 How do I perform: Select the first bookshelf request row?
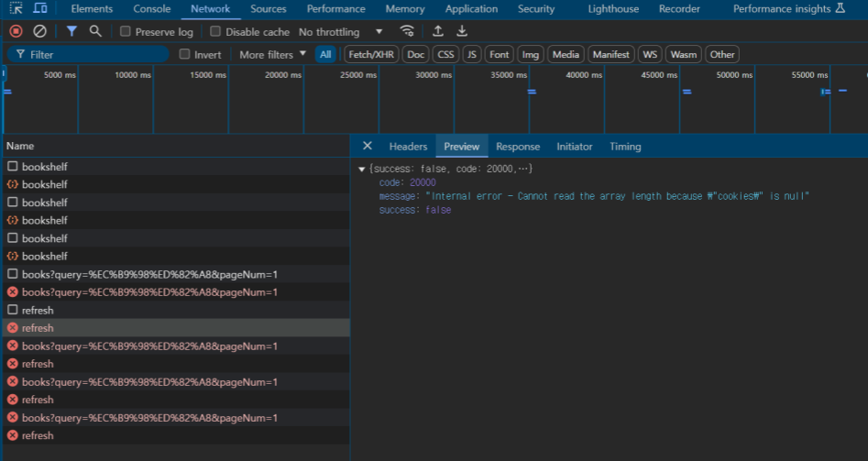tap(176, 167)
